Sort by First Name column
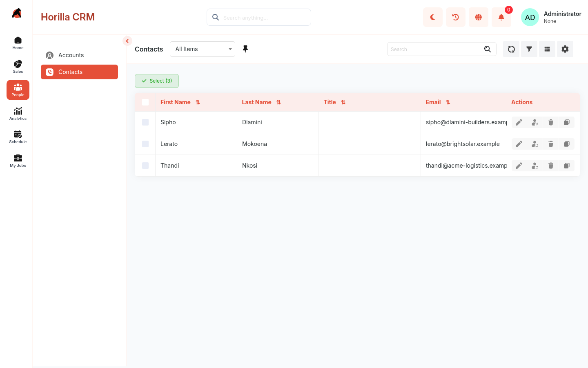This screenshot has height=368, width=588. pos(198,102)
